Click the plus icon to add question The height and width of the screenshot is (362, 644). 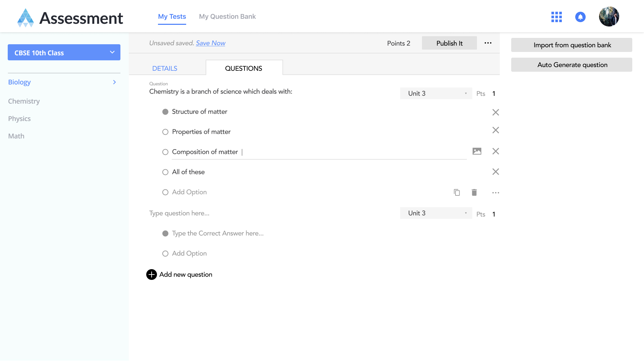point(152,275)
